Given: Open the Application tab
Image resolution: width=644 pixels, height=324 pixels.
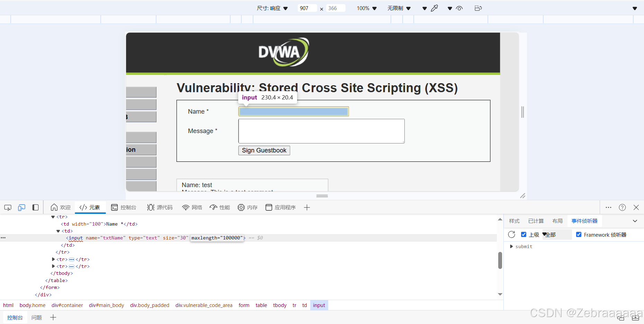Looking at the screenshot, I should pyautogui.click(x=280, y=207).
